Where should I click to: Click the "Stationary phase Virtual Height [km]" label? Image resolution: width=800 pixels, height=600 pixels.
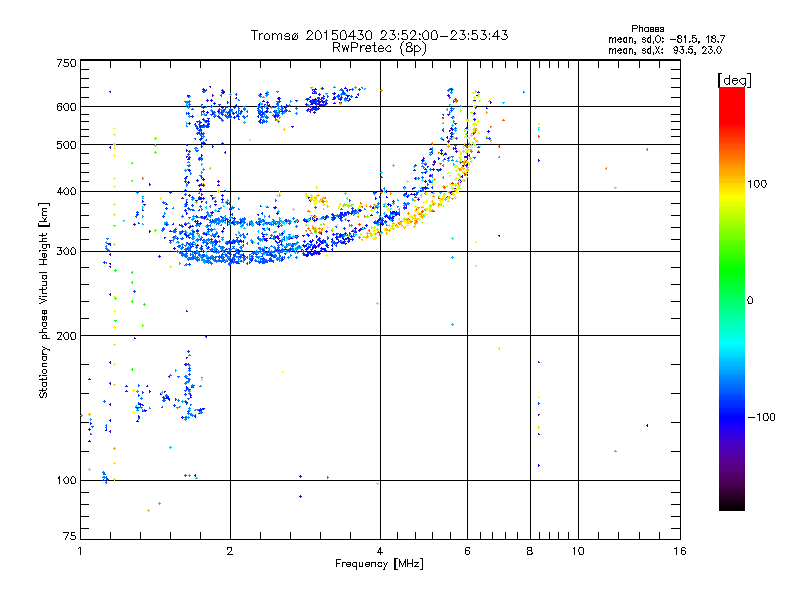(x=44, y=300)
